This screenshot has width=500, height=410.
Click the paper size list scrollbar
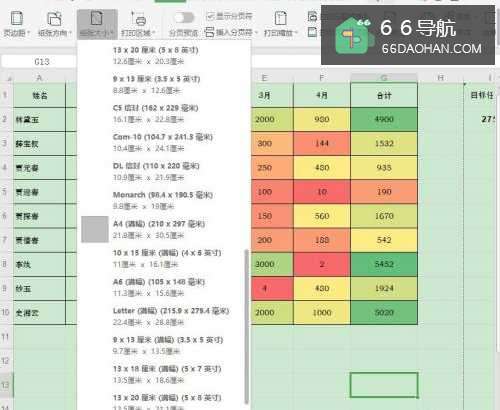247,327
